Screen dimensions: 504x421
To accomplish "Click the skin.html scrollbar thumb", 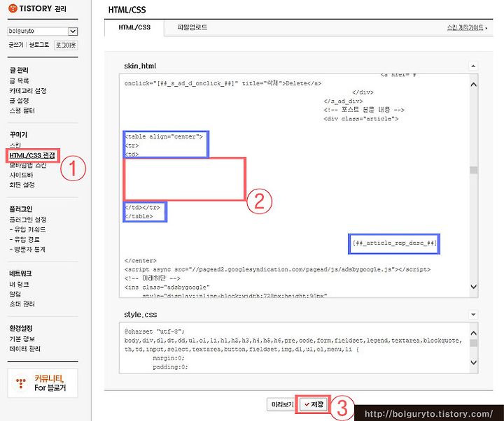I will click(x=473, y=170).
